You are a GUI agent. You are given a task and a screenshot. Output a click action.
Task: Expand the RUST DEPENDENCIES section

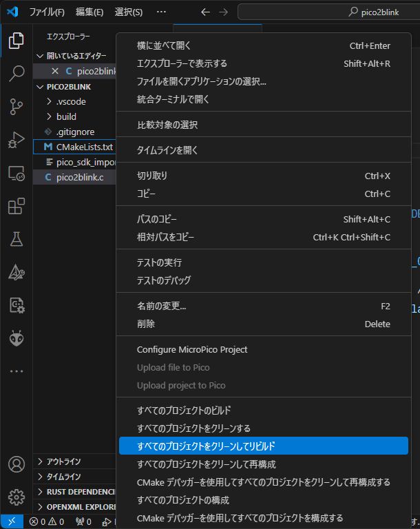coord(74,492)
